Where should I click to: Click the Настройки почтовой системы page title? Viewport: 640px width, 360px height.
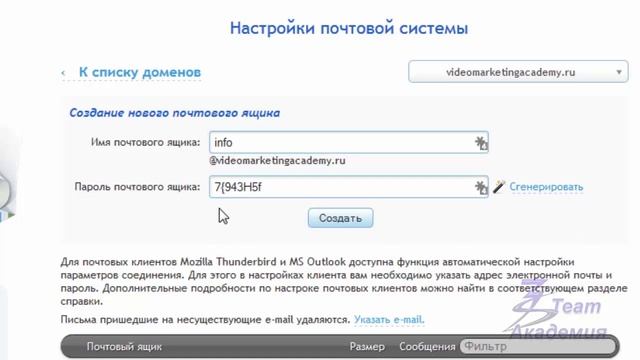pyautogui.click(x=349, y=28)
